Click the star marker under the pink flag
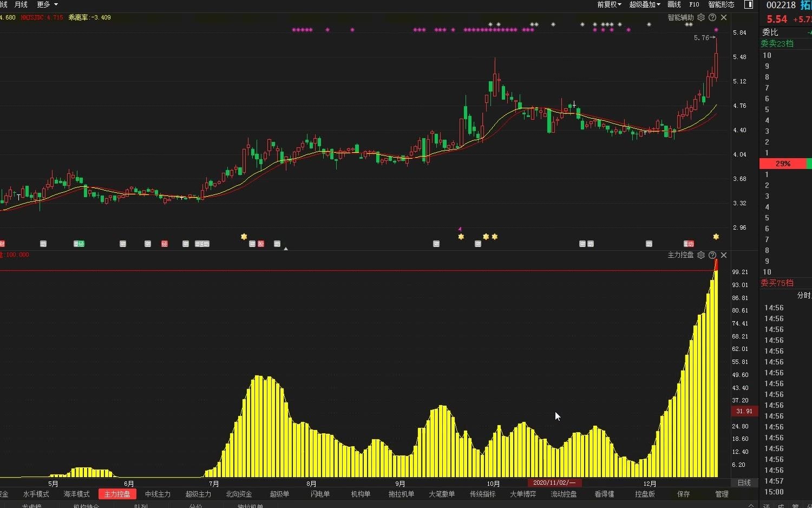This screenshot has width=812, height=508. tap(461, 237)
